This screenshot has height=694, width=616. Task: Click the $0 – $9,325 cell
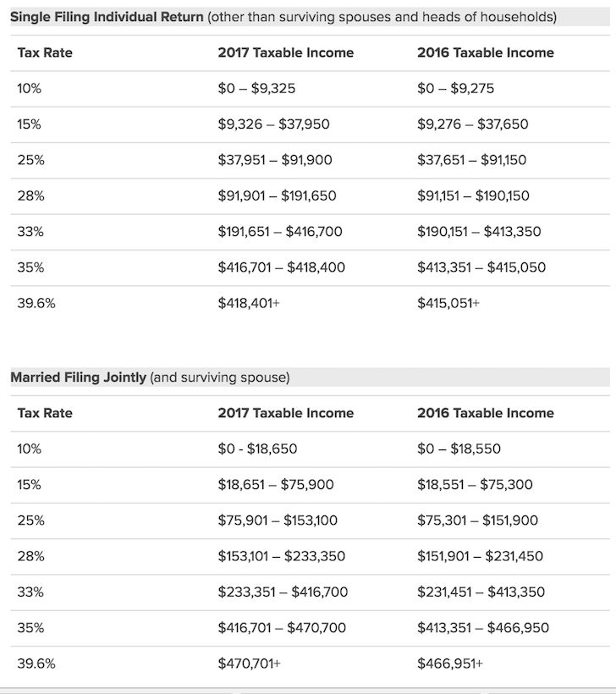256,88
